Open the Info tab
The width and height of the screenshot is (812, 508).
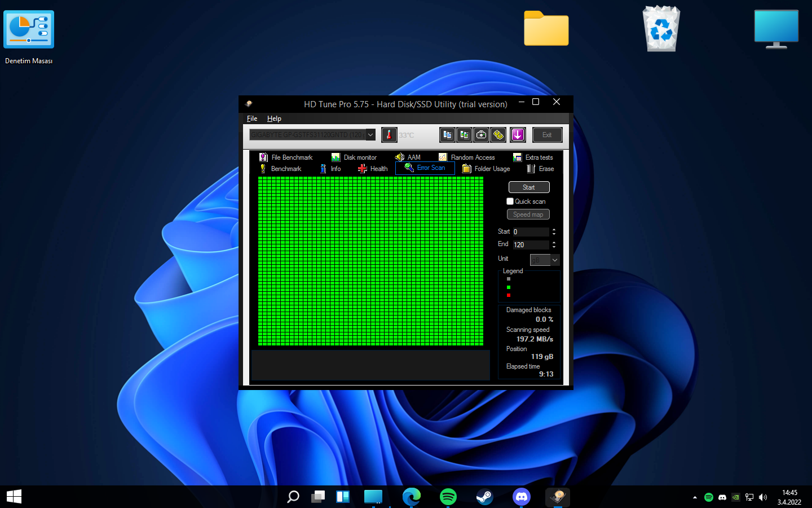point(330,169)
